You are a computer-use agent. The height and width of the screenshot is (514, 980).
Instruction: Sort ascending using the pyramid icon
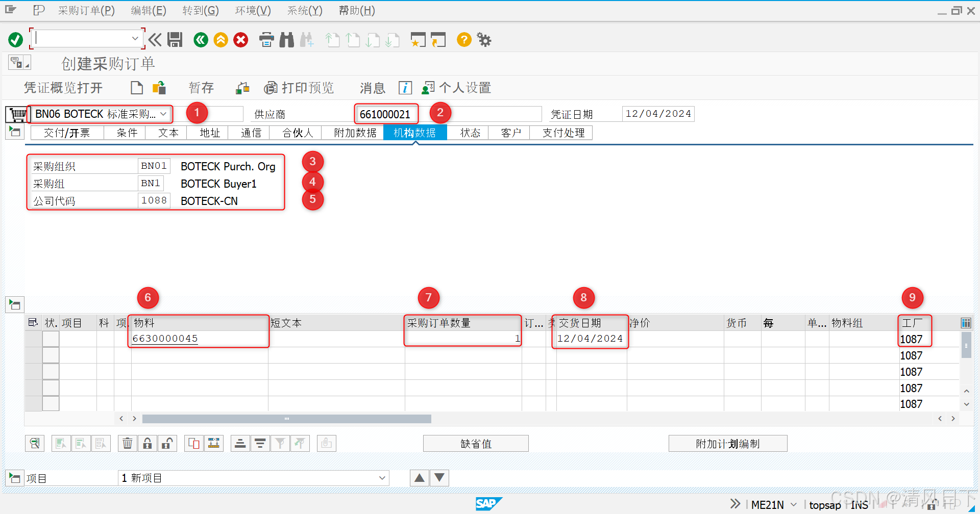pyautogui.click(x=240, y=443)
